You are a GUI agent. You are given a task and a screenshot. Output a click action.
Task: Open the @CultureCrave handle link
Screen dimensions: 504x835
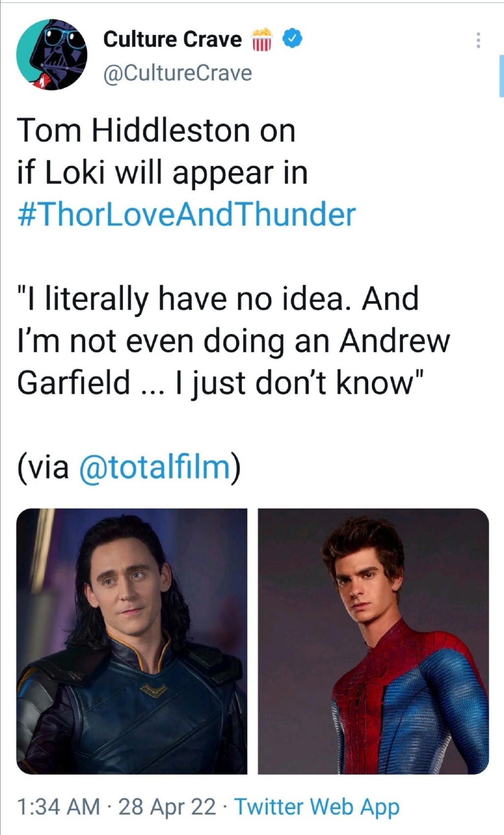pyautogui.click(x=177, y=73)
